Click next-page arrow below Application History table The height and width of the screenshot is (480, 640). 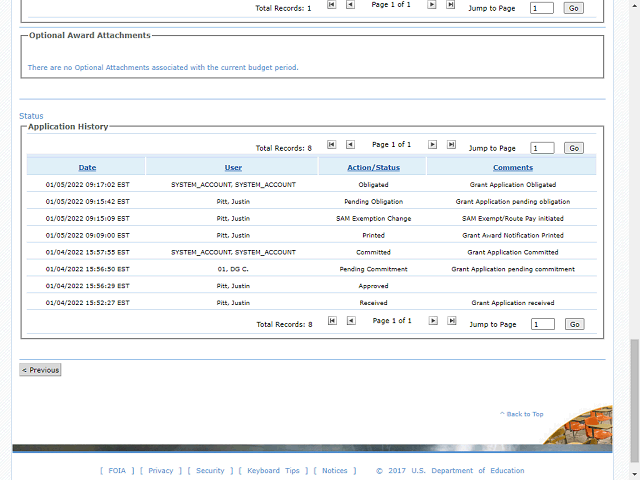point(434,321)
